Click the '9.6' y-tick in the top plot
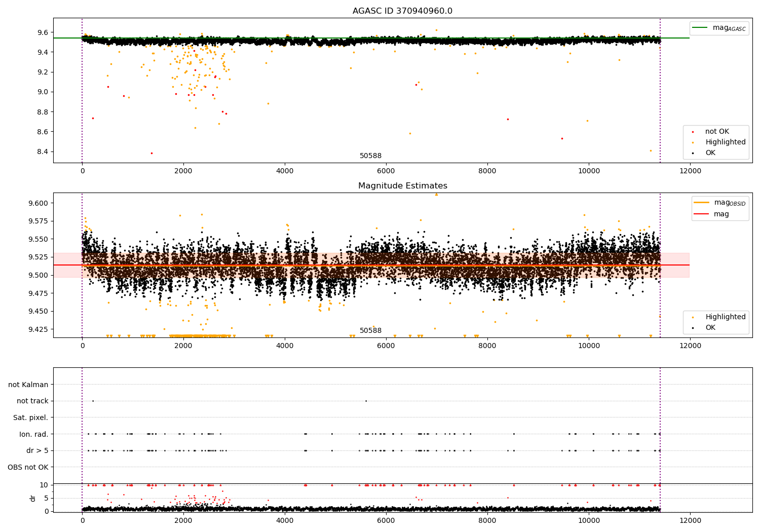Viewport: 760px width, 532px height. click(x=43, y=32)
